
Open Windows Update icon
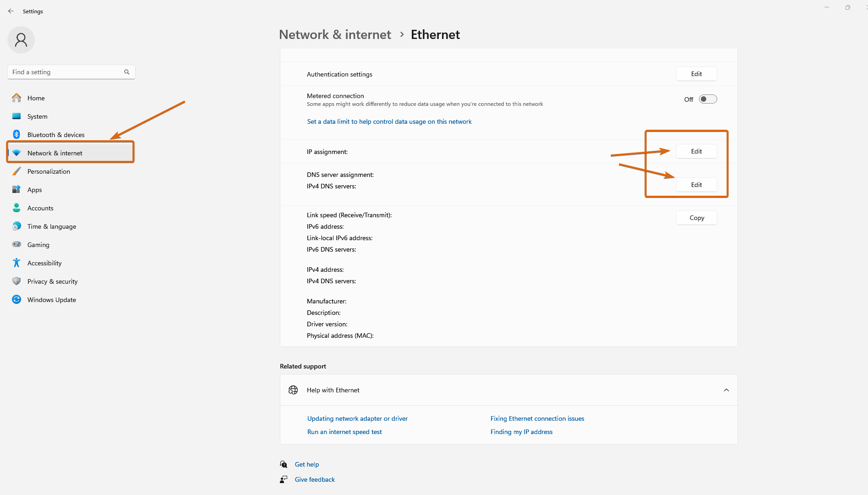tap(16, 299)
